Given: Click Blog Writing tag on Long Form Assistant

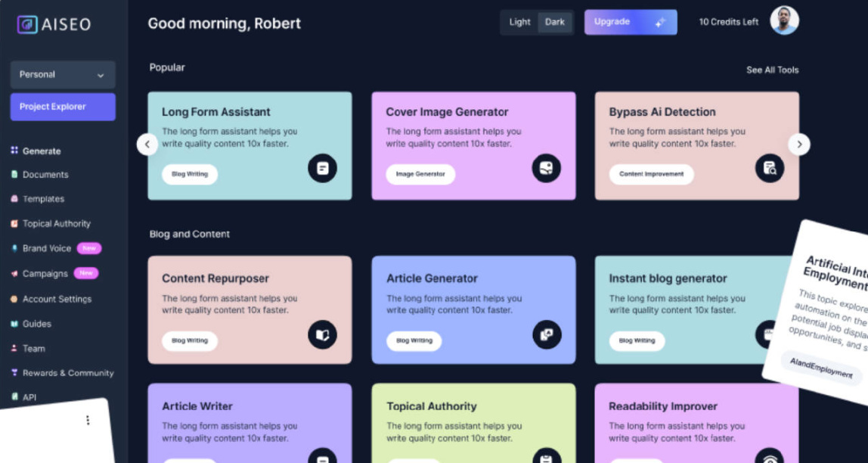Looking at the screenshot, I should (x=190, y=174).
